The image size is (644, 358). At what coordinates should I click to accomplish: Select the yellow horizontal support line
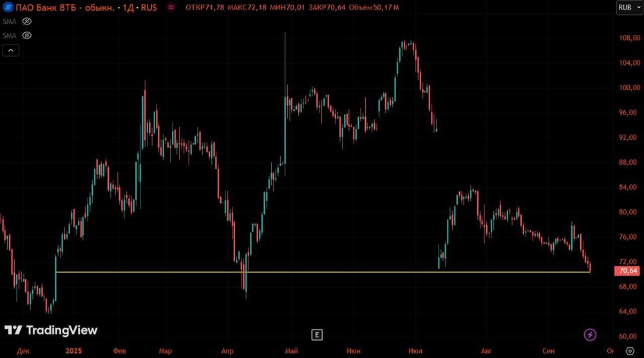tap(323, 272)
